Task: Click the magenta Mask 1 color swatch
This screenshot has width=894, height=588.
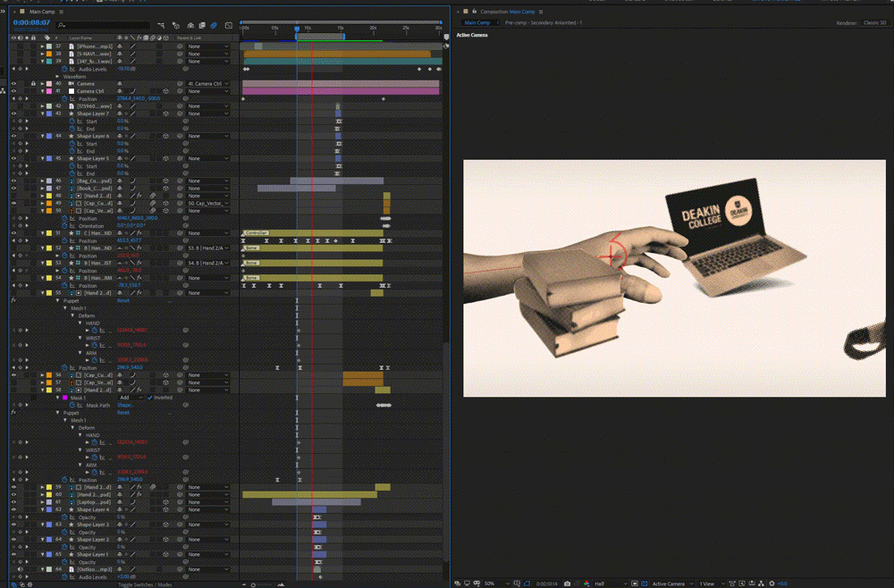Action: 64,398
